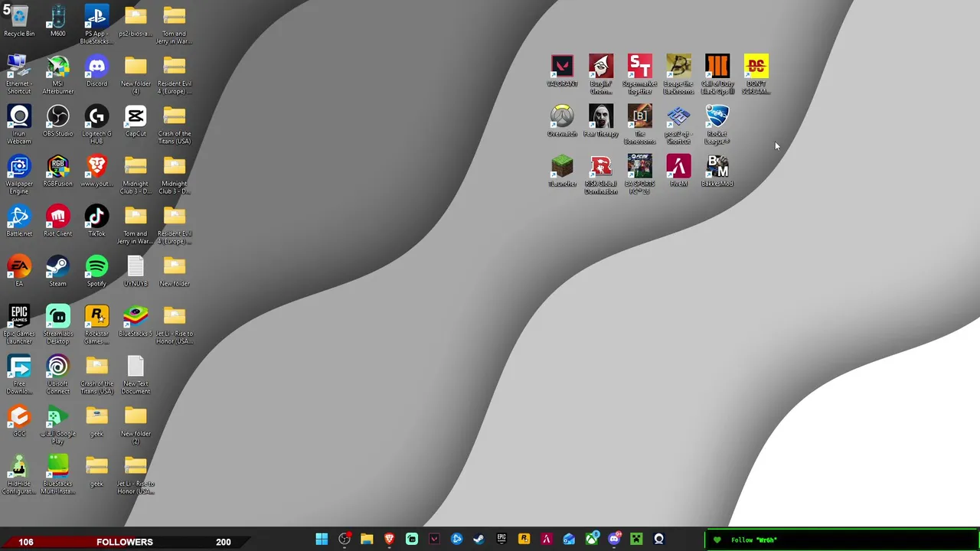Switch to Steam in taskbar
980x551 pixels.
(479, 540)
